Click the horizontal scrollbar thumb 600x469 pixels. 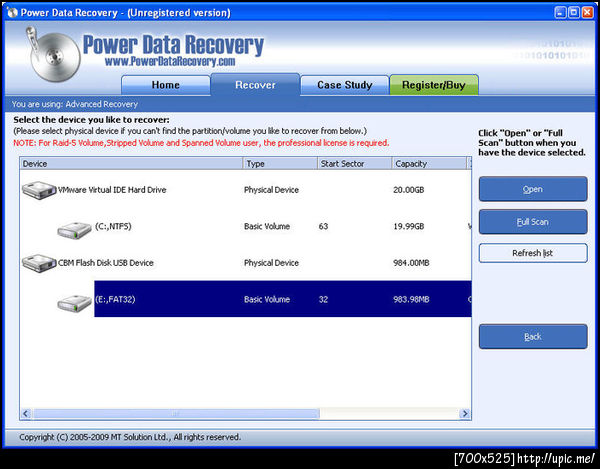(176, 414)
